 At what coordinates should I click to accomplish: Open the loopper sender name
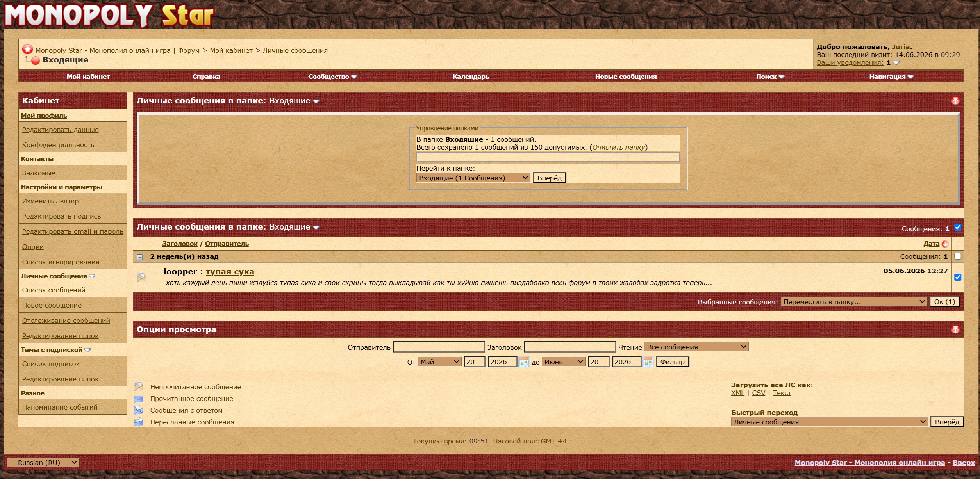tap(180, 272)
